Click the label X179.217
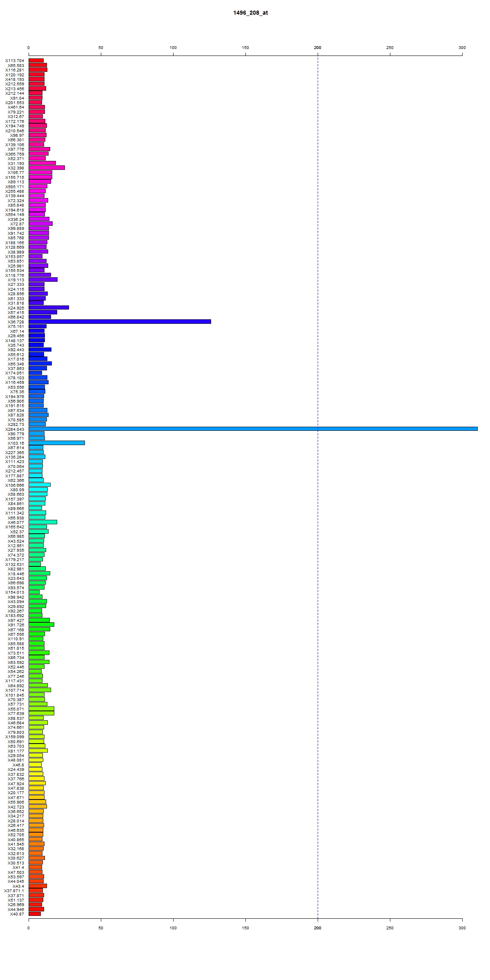This screenshot has height=980, width=490. [x=15, y=559]
